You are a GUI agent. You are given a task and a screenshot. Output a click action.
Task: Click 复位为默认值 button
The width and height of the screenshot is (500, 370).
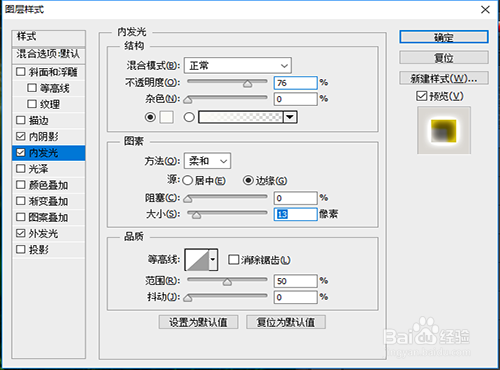coord(286,322)
